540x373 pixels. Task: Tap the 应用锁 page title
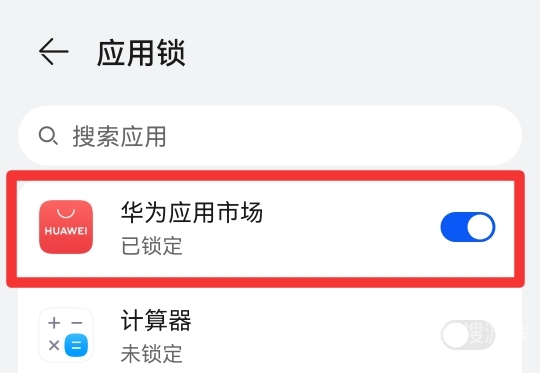pos(141,53)
